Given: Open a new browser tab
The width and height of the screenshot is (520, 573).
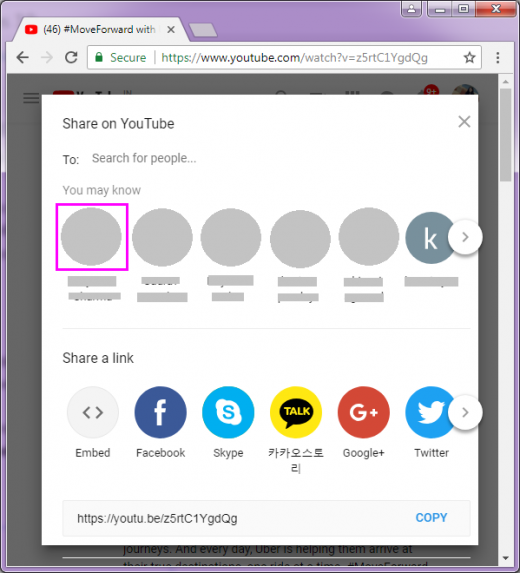Looking at the screenshot, I should (x=203, y=30).
